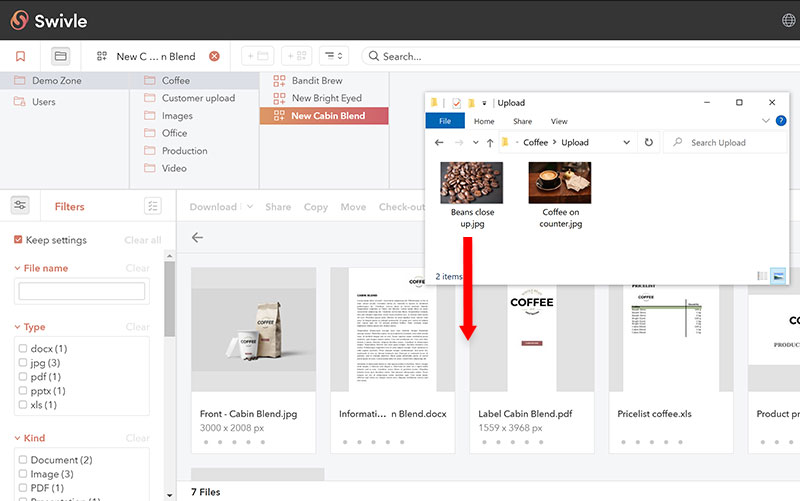Image resolution: width=800 pixels, height=501 pixels.
Task: Click the Share button in Swivle toolbar
Action: pos(278,207)
